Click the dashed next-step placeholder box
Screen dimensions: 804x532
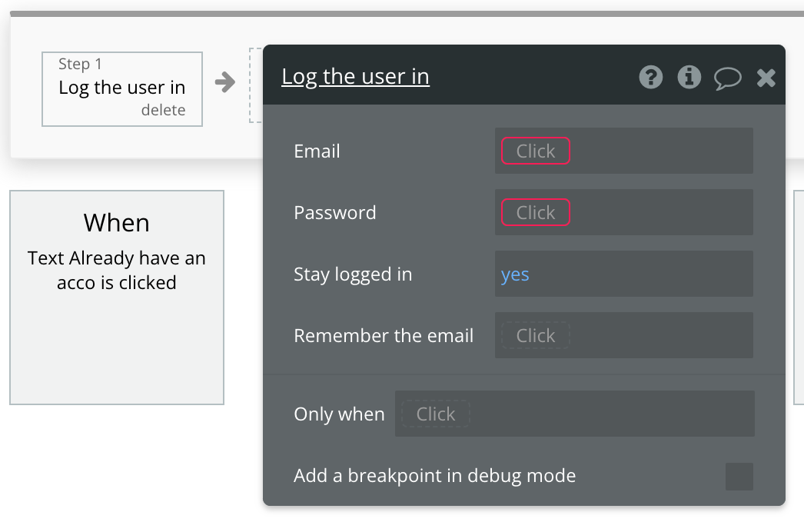[x=256, y=85]
